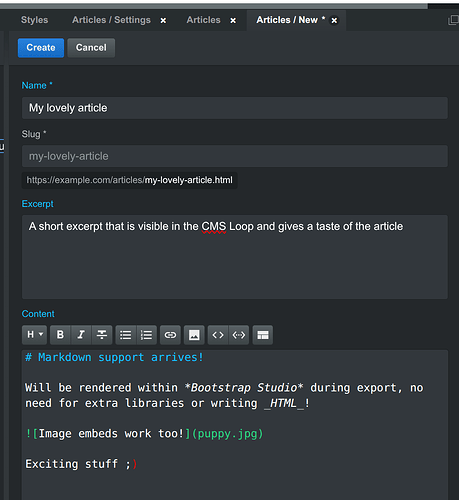
Task: Switch to the Articles tab
Action: click(203, 20)
